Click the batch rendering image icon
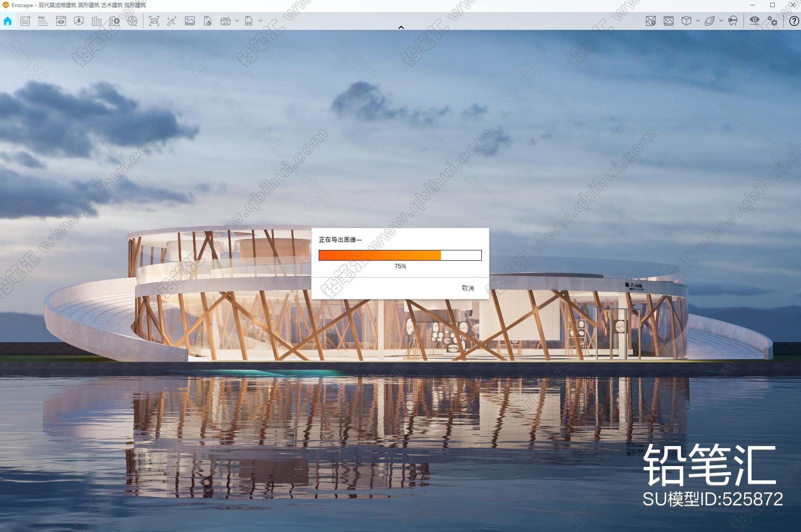 coord(190,21)
